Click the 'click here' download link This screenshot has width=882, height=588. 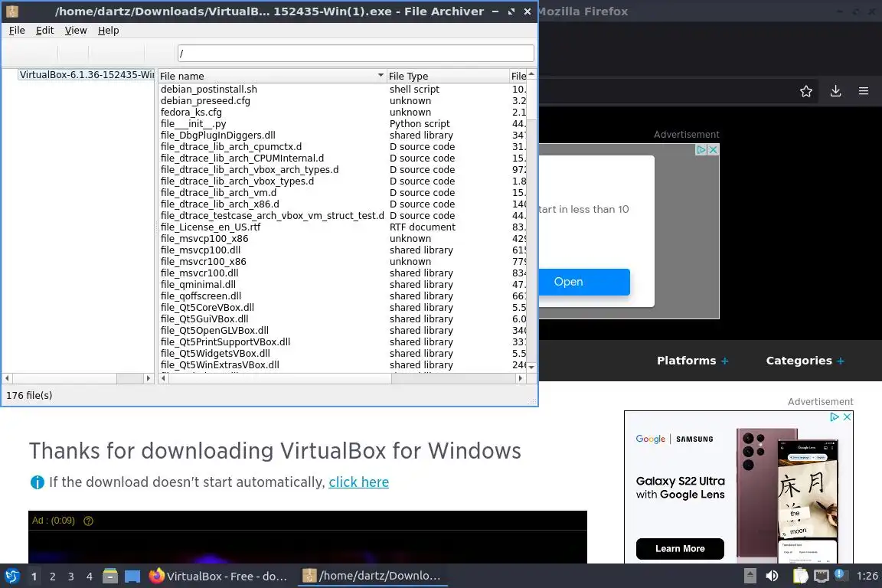coord(358,482)
